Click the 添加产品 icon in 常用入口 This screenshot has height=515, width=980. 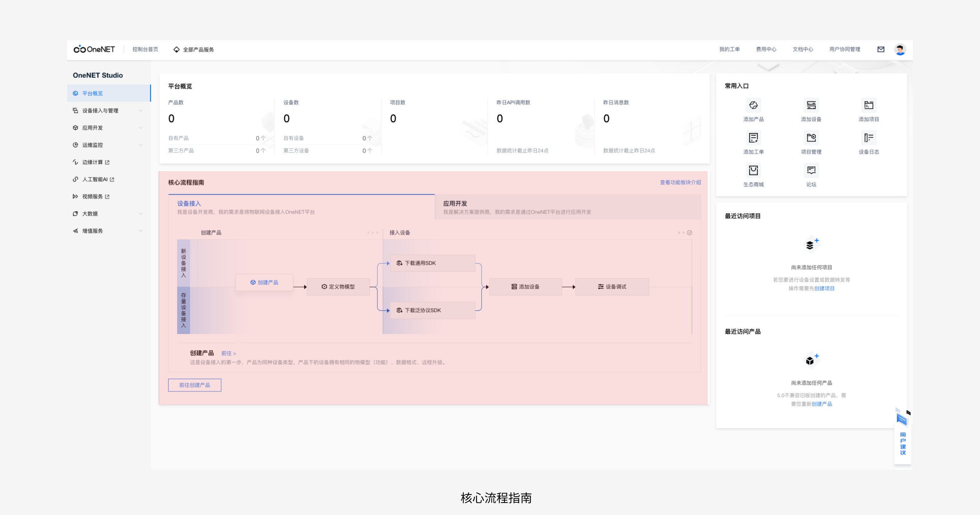click(753, 106)
